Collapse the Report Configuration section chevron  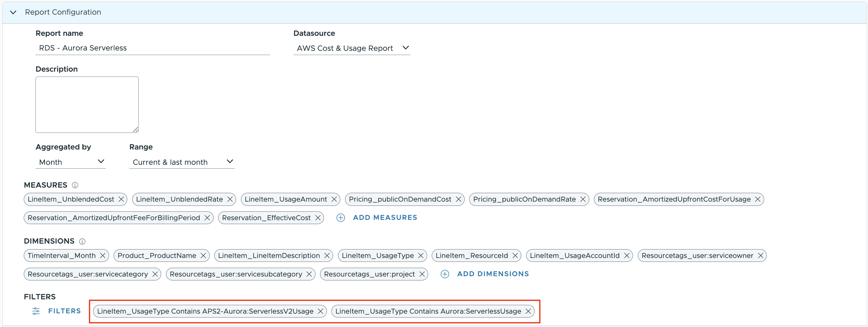[13, 12]
